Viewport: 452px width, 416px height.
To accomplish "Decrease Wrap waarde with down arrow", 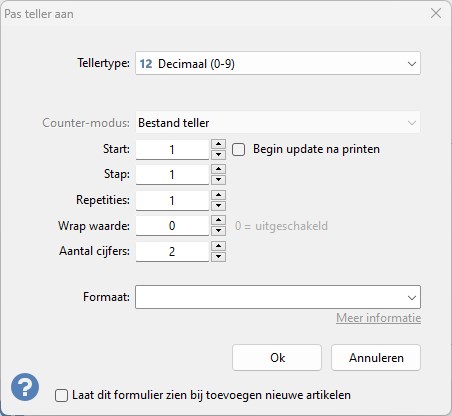I will (x=218, y=231).
